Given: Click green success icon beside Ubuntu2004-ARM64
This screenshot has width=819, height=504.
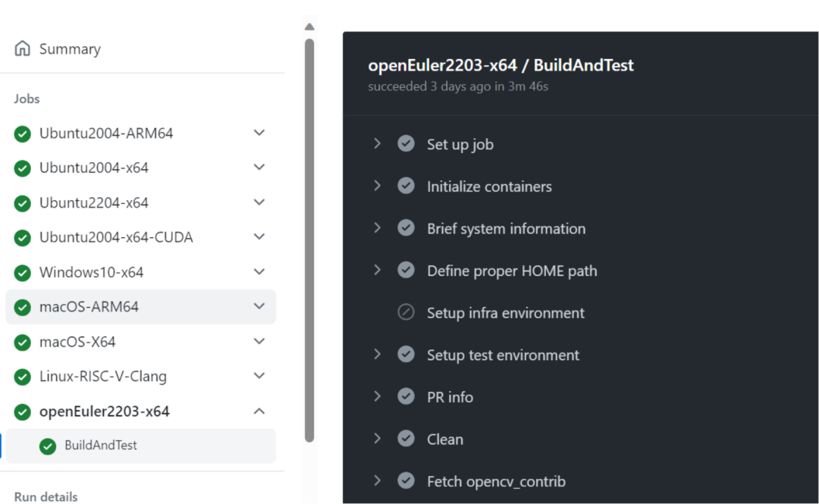Looking at the screenshot, I should [23, 134].
